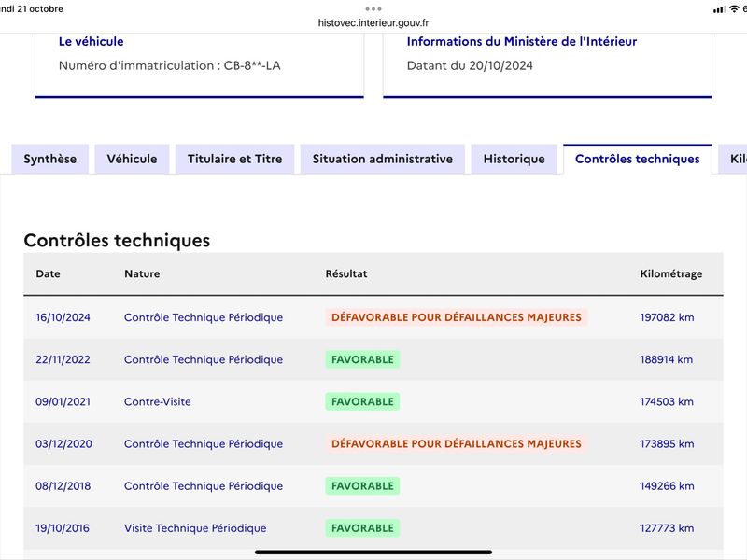Select the date 16/10/2024
This screenshot has height=560, width=747.
tap(63, 317)
